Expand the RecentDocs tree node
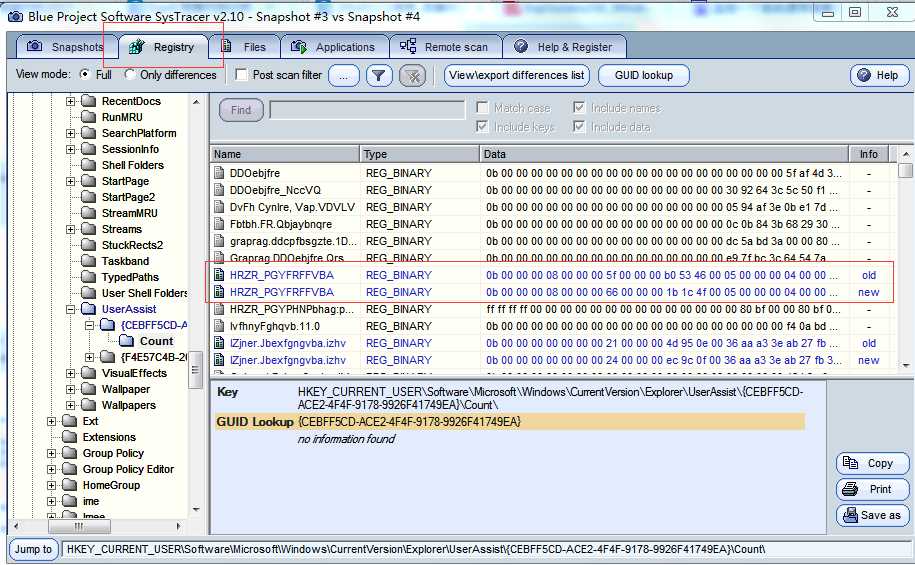This screenshot has height=565, width=915. (71, 102)
